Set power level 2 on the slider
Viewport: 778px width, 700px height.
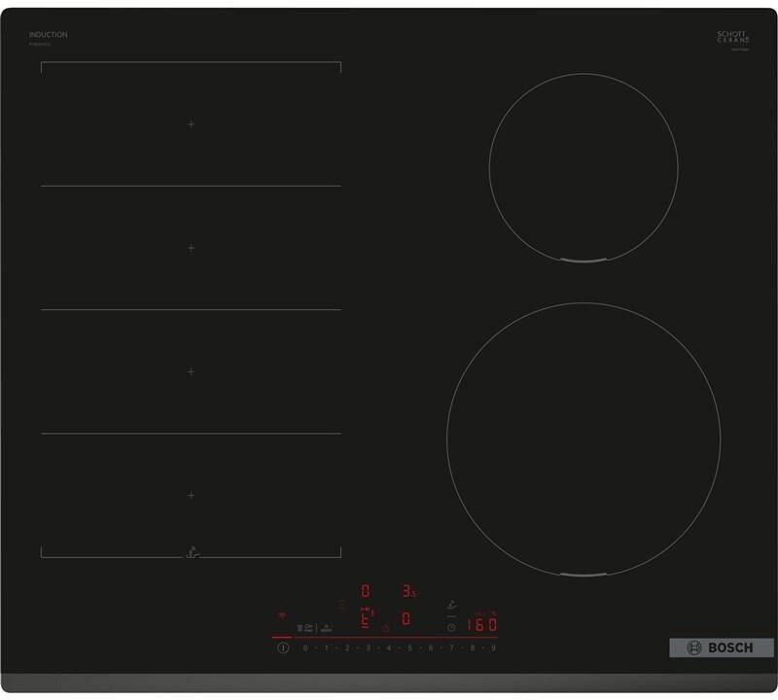click(347, 647)
